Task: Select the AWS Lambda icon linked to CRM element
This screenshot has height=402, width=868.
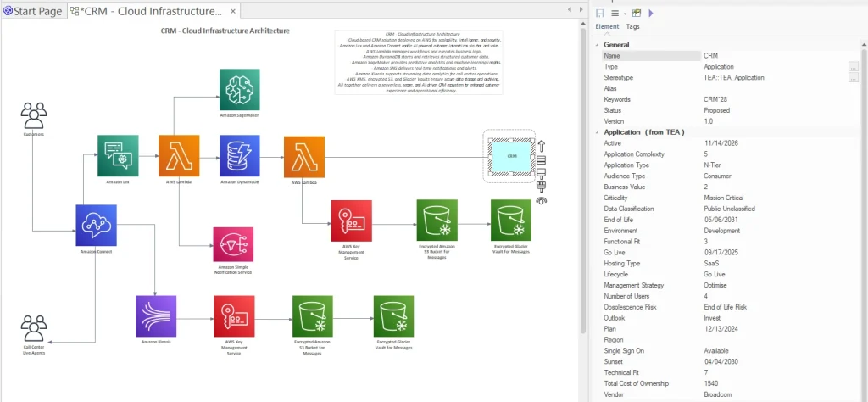Action: point(304,157)
